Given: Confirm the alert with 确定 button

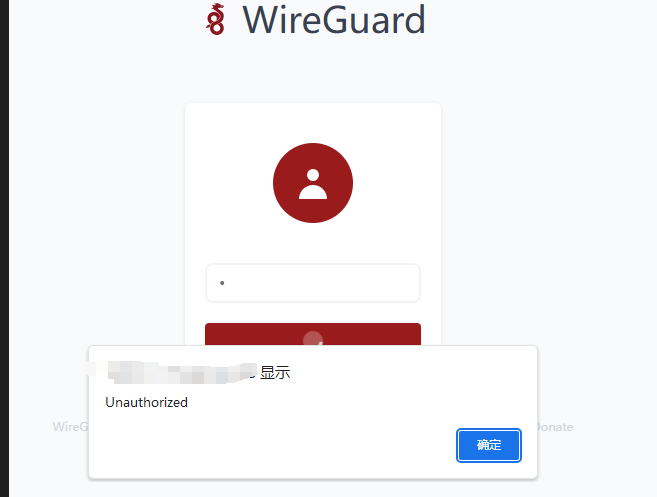Looking at the screenshot, I should pos(489,445).
